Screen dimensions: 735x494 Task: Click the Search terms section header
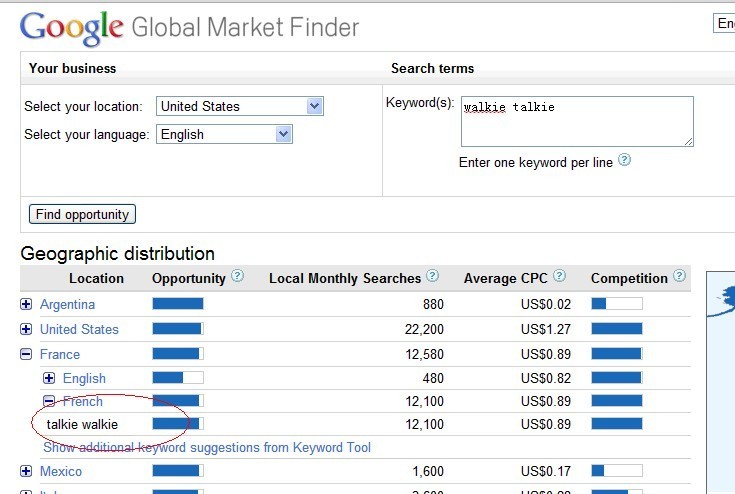[432, 68]
